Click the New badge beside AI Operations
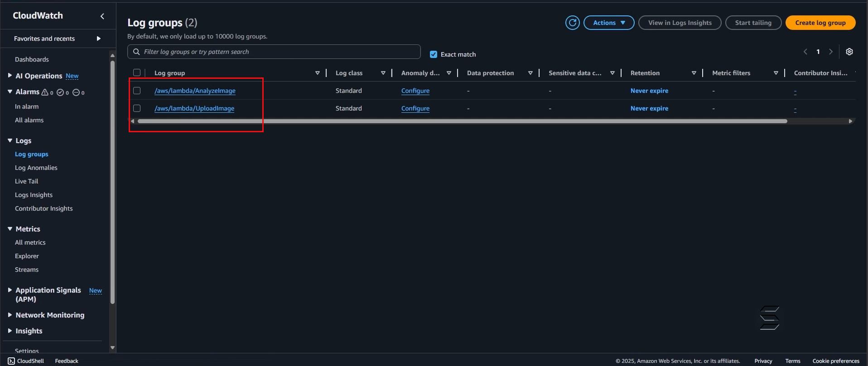The image size is (868, 366). [x=72, y=76]
